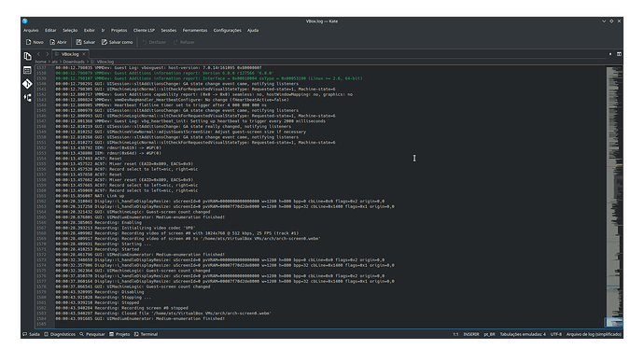Open Tabulações emuladas: 4 indentation selector

[523, 334]
